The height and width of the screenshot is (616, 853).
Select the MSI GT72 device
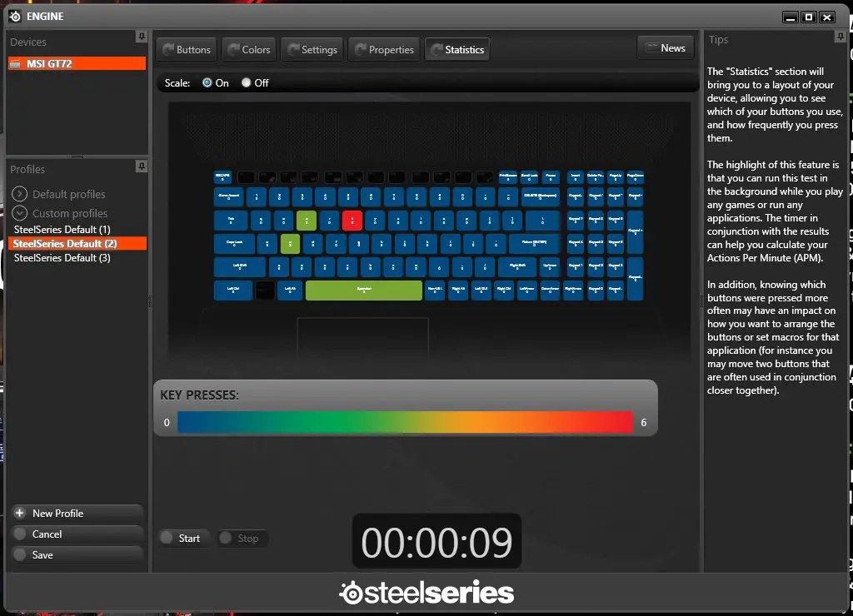click(x=77, y=63)
